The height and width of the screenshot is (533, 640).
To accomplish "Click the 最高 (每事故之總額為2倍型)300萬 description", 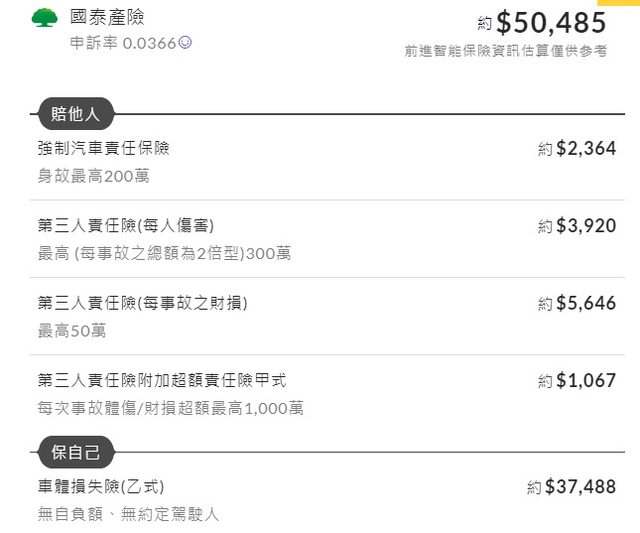I will (164, 253).
